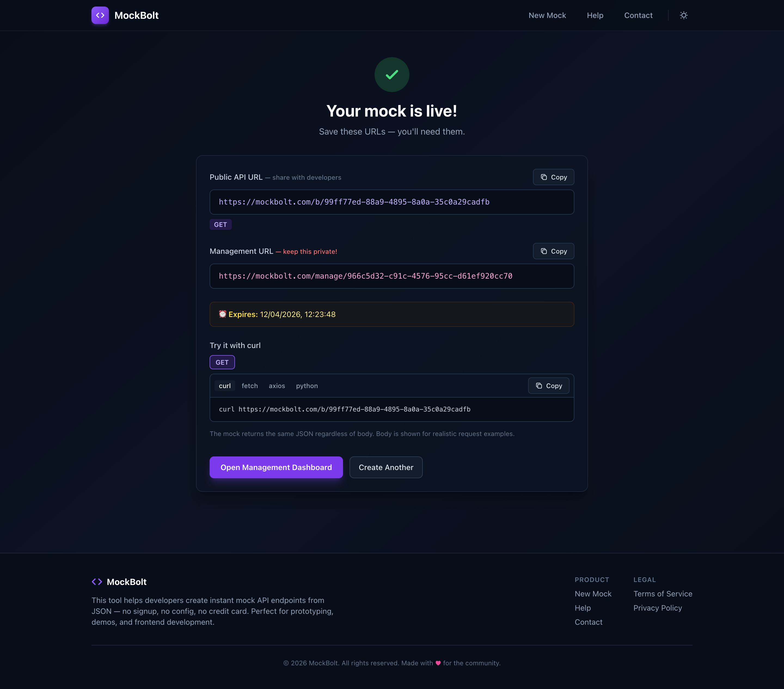Image resolution: width=784 pixels, height=689 pixels.
Task: Open Contact in the top navigation
Action: (x=638, y=15)
